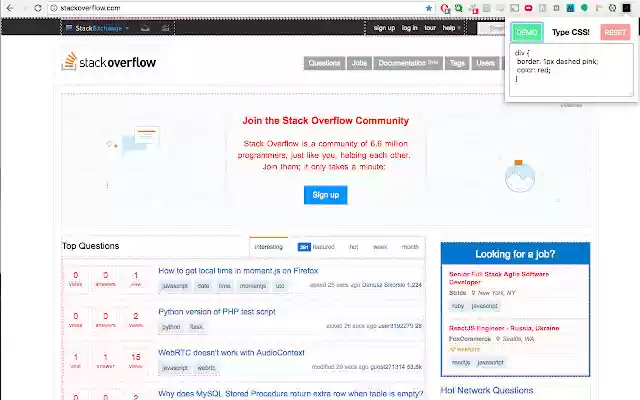Click the 'ruby' tag in the job listing
This screenshot has width=640, height=400.
click(458, 306)
